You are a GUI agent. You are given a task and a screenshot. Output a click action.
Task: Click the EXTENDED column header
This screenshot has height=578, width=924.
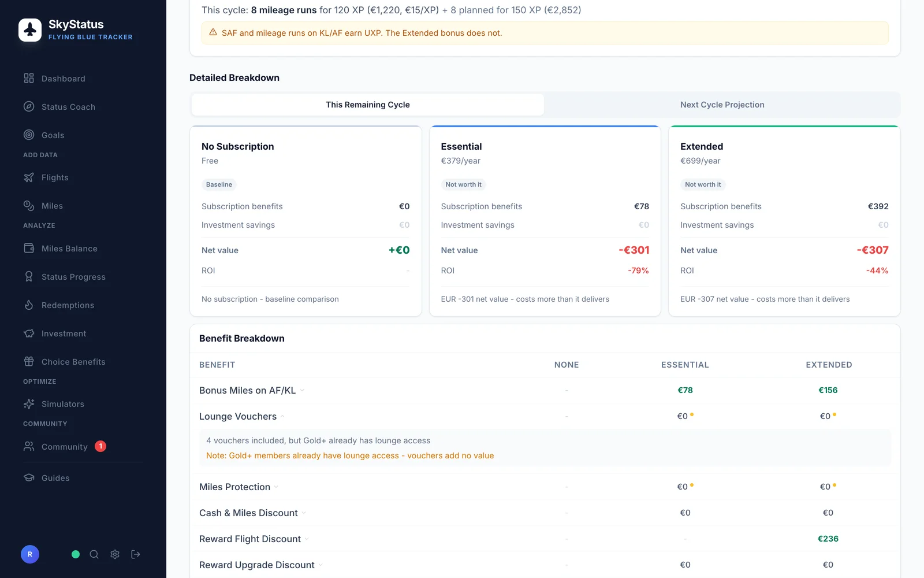829,365
